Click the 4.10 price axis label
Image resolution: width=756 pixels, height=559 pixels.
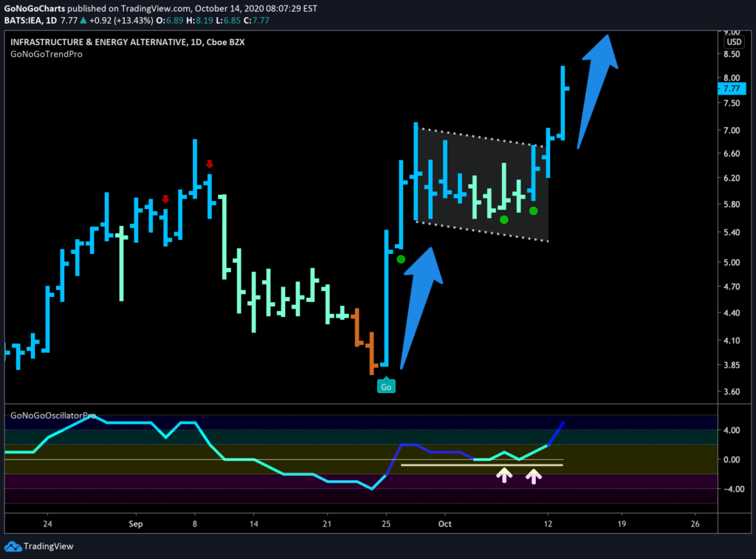point(732,340)
